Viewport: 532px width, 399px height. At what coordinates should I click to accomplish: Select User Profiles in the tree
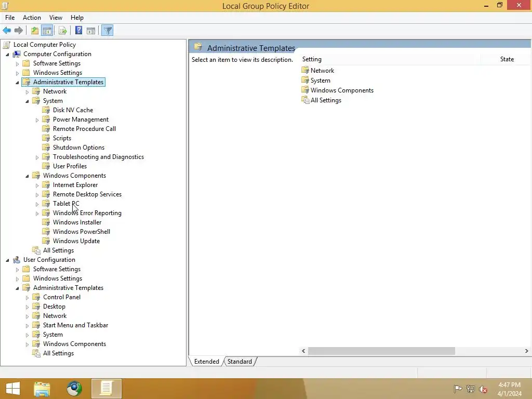pos(70,166)
